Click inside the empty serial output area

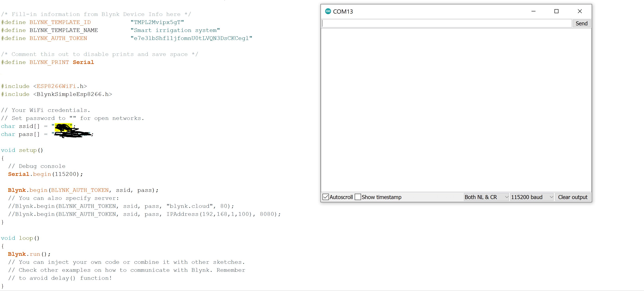point(456,110)
